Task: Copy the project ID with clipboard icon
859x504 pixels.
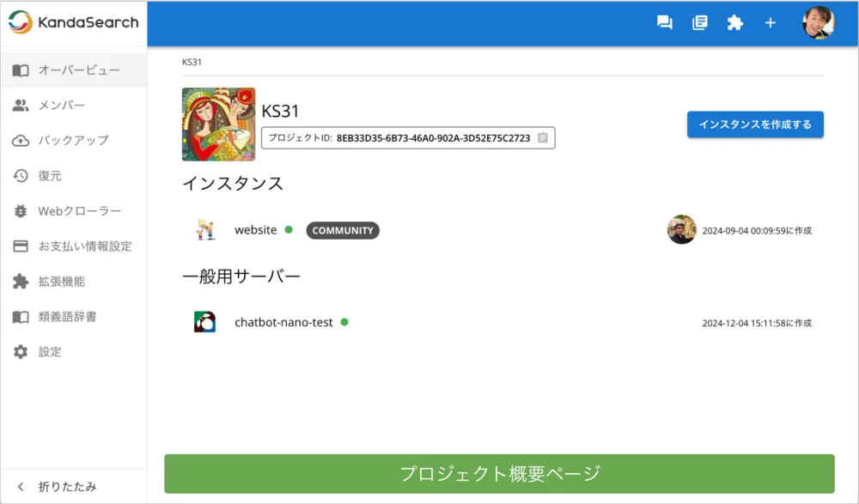Action: (542, 137)
